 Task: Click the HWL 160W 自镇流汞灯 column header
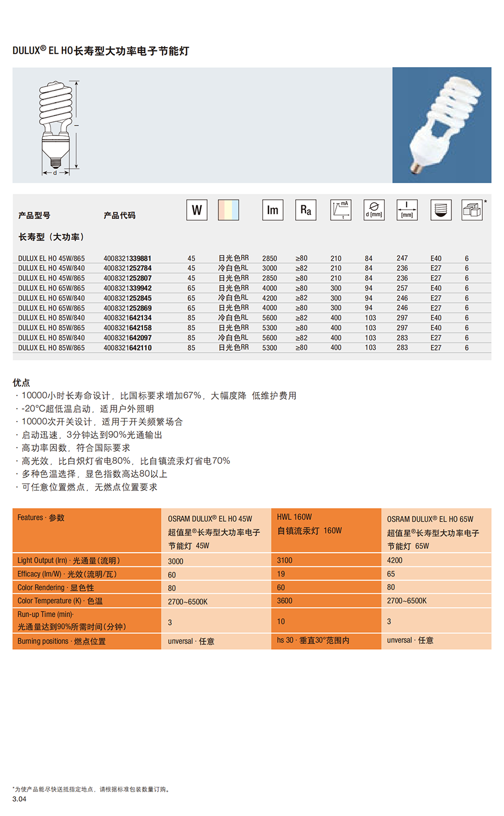pyautogui.click(x=326, y=530)
